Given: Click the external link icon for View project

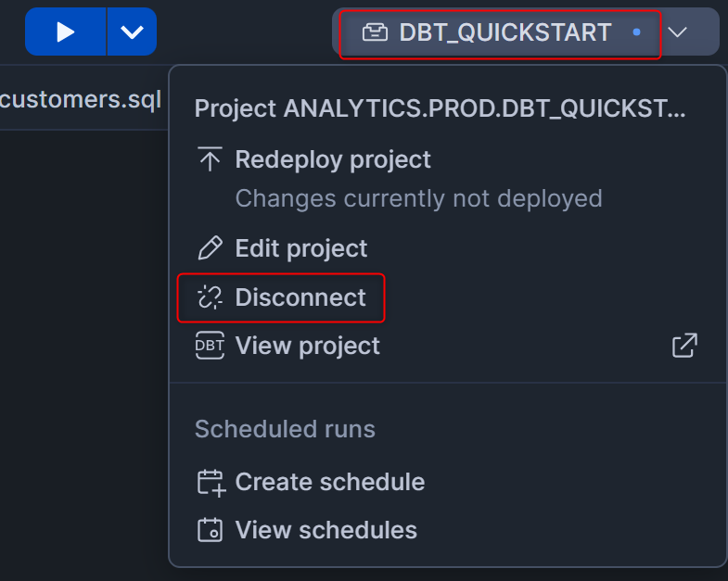Looking at the screenshot, I should pyautogui.click(x=684, y=346).
